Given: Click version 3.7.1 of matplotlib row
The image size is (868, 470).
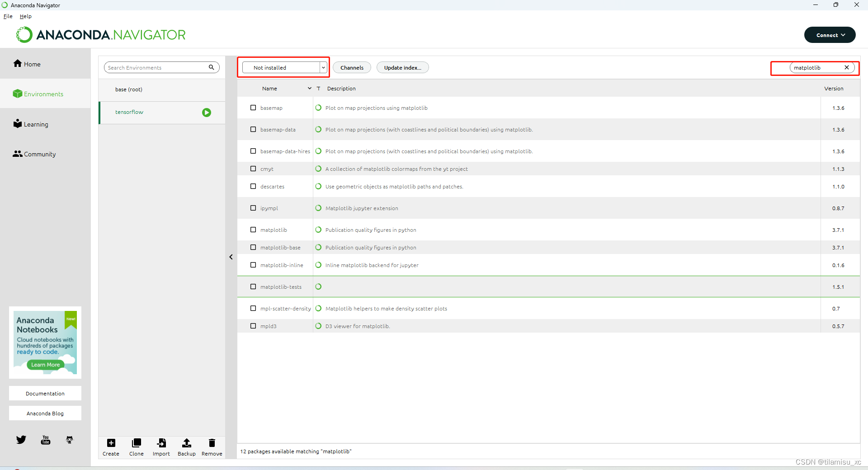Looking at the screenshot, I should pos(838,230).
